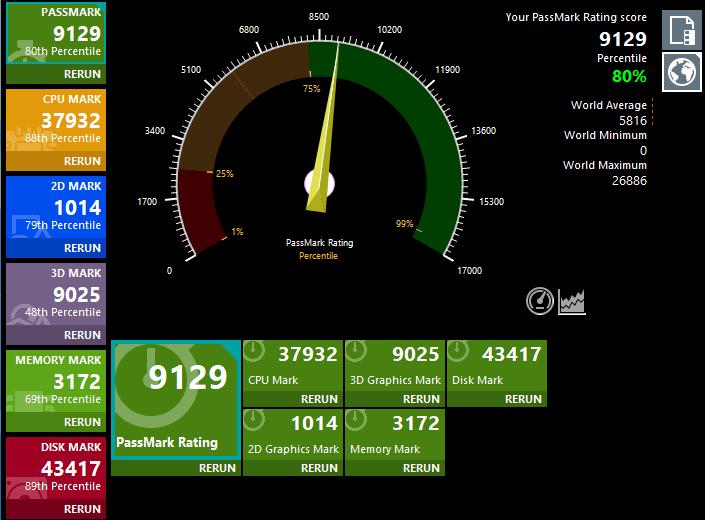
Task: Click the 'Your PassMark Rating score' heading
Action: point(576,18)
